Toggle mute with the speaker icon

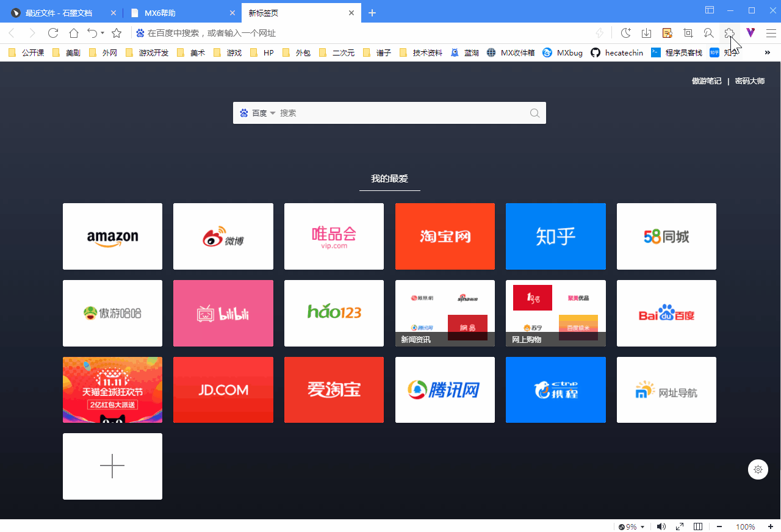point(661,526)
